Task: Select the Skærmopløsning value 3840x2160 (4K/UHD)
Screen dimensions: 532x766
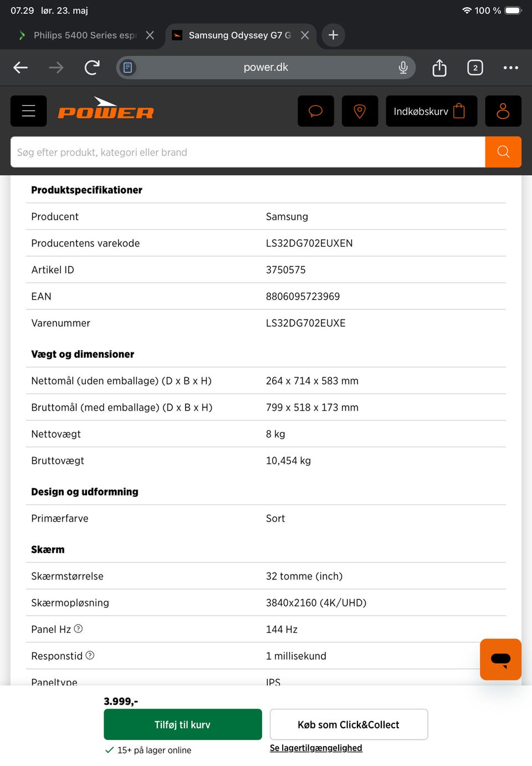Action: (316, 602)
